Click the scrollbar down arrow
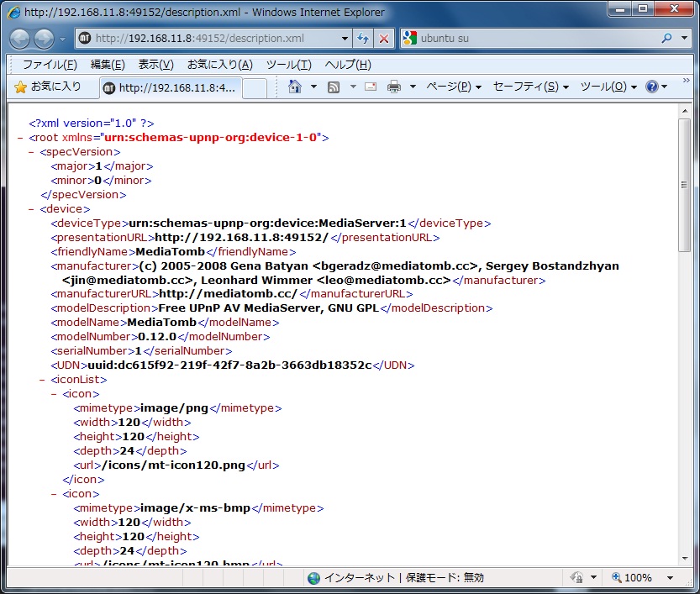The width and height of the screenshot is (700, 594). (684, 559)
